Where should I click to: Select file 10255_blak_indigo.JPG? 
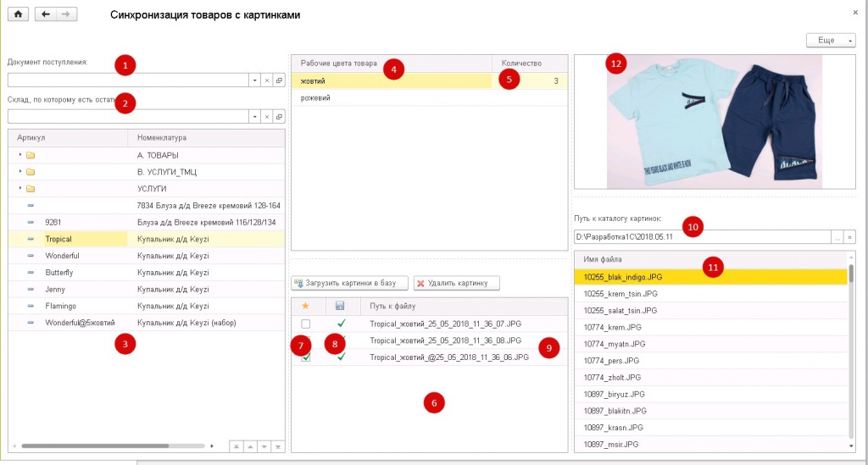click(x=711, y=277)
